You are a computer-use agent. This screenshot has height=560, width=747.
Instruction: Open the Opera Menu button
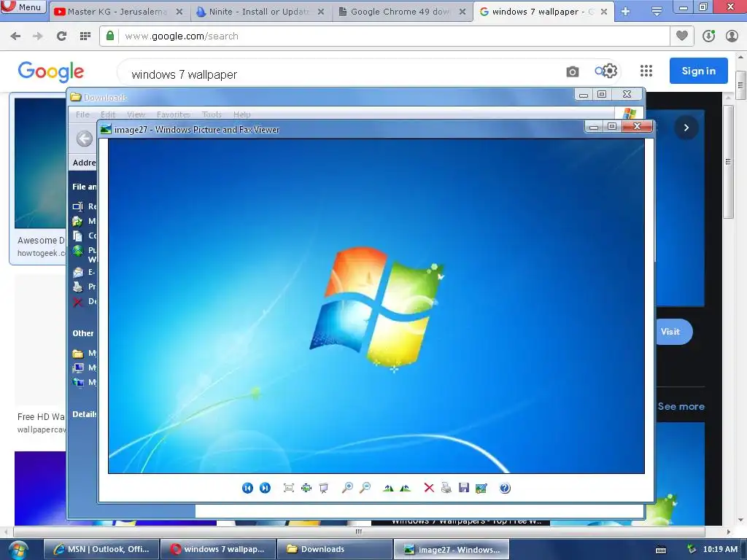pos(23,7)
